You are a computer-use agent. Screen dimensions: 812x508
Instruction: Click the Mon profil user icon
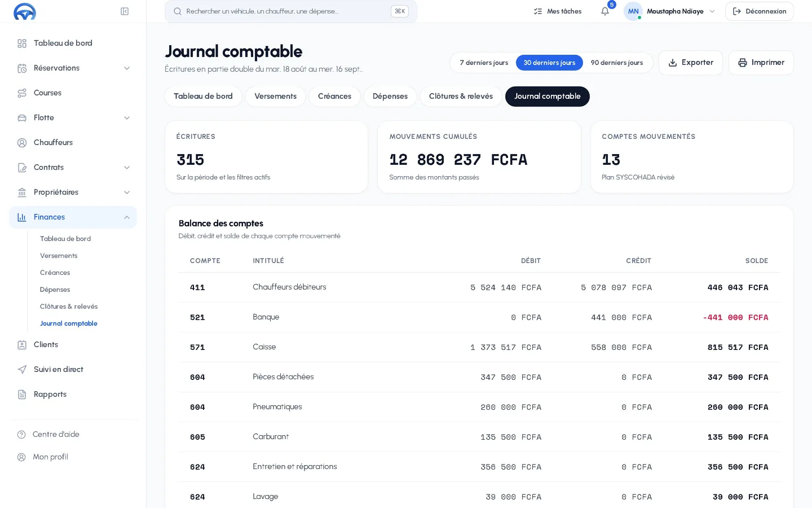(x=21, y=457)
